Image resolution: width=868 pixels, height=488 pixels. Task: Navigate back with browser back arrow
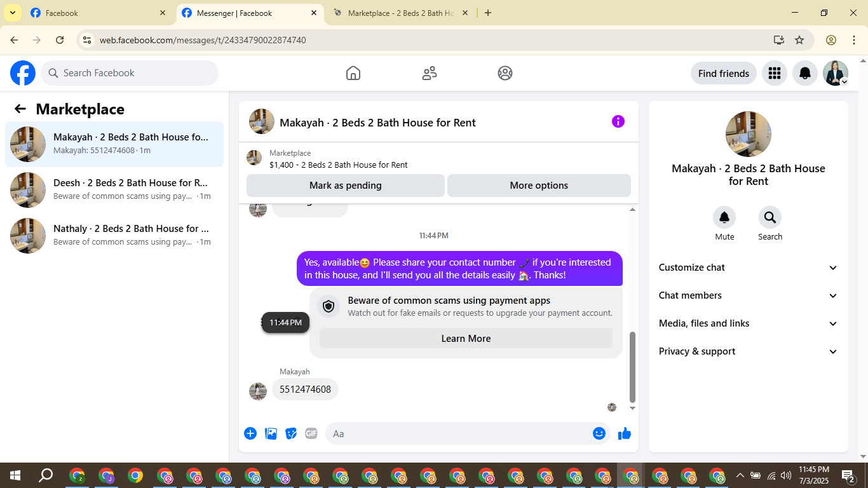tap(14, 40)
